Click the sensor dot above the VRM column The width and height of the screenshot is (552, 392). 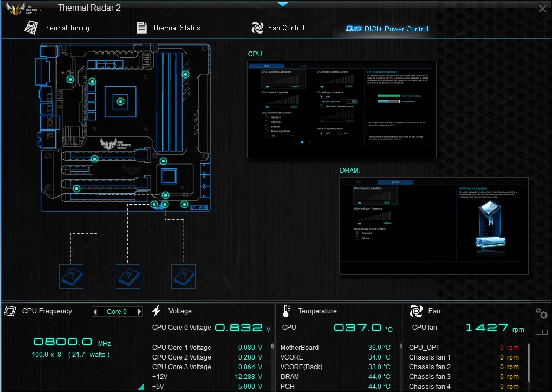point(92,82)
